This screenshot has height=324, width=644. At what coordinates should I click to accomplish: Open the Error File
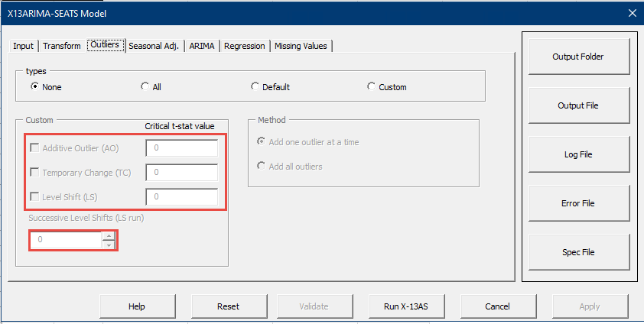click(x=579, y=203)
